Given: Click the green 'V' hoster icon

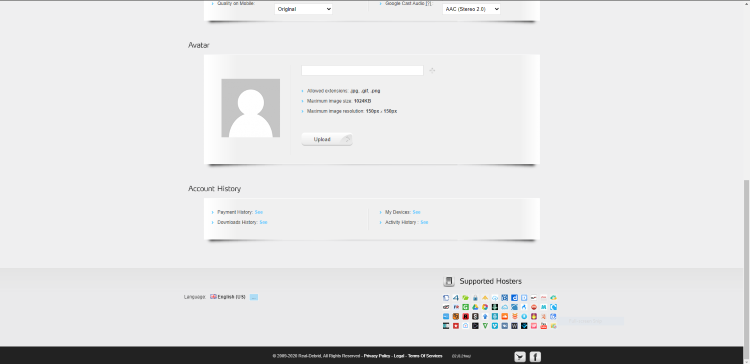Looking at the screenshot, I should pyautogui.click(x=485, y=326).
